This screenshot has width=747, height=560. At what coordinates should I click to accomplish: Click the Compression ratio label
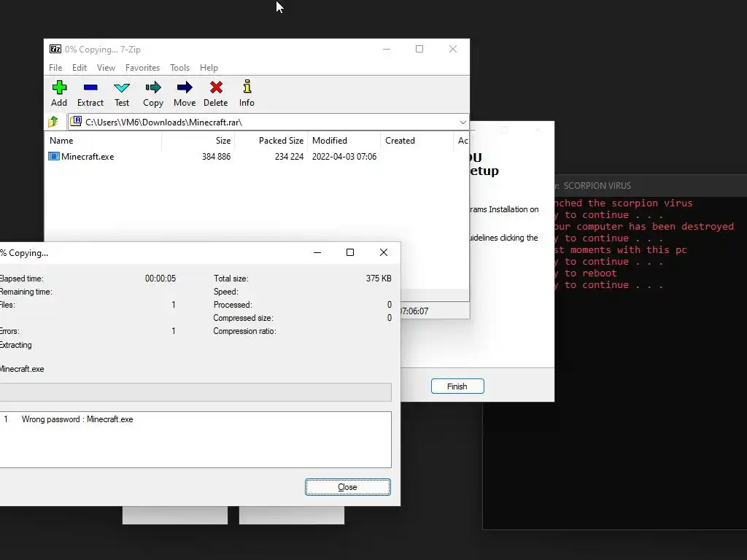(244, 331)
